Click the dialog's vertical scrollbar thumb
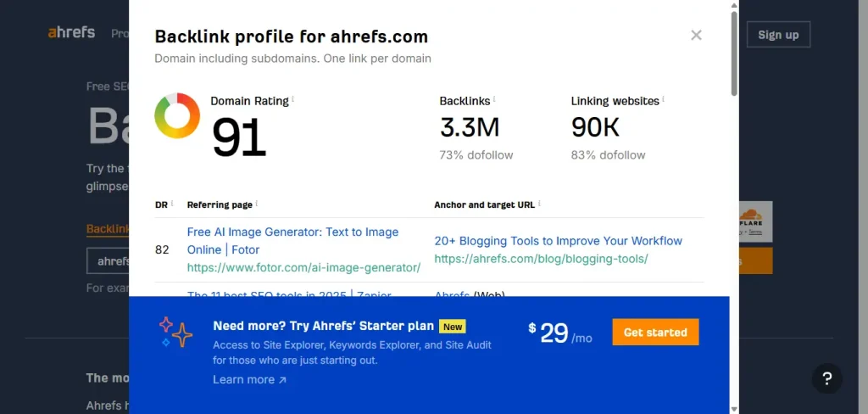Viewport: 868px width, 414px height. tap(734, 51)
